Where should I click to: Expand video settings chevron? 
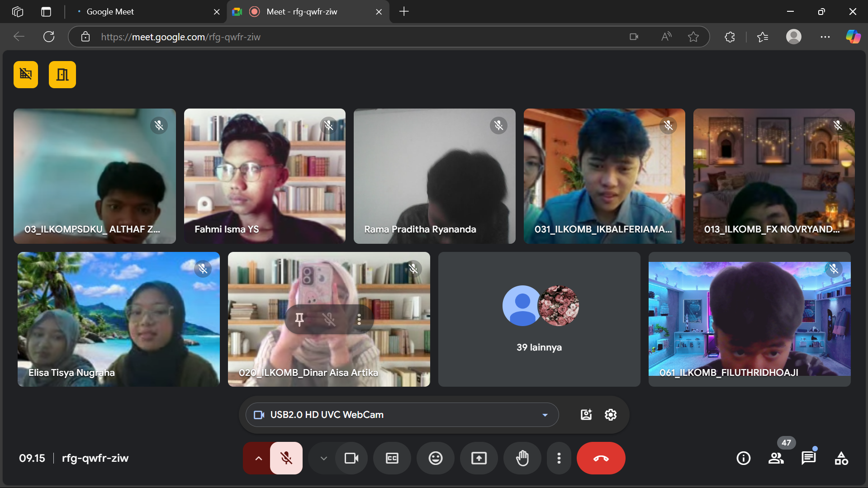pos(323,458)
